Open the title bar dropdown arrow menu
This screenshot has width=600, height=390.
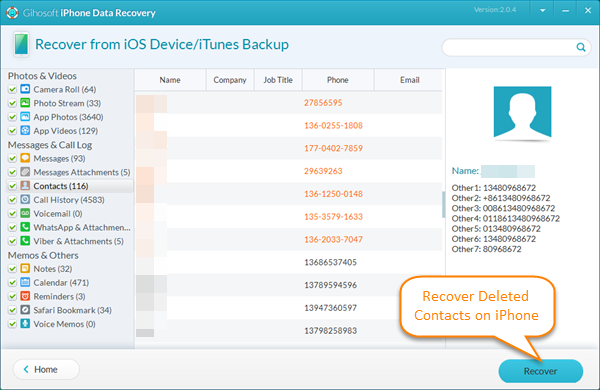pyautogui.click(x=543, y=11)
